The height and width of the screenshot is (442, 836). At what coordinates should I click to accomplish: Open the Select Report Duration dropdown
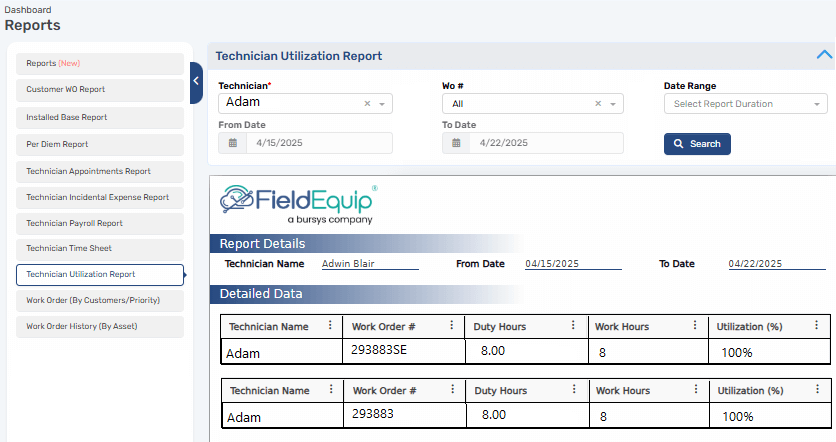pos(745,104)
